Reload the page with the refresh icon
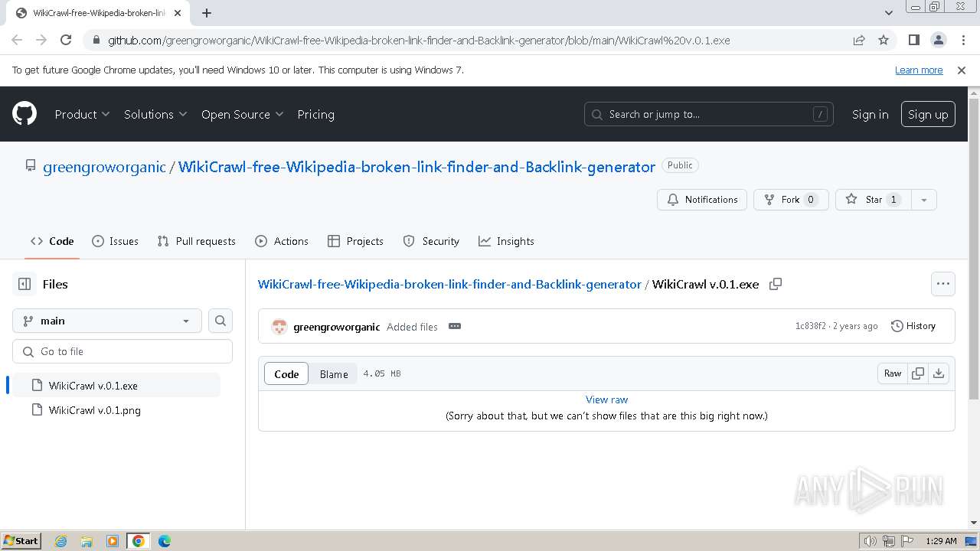This screenshot has height=551, width=980. [66, 40]
